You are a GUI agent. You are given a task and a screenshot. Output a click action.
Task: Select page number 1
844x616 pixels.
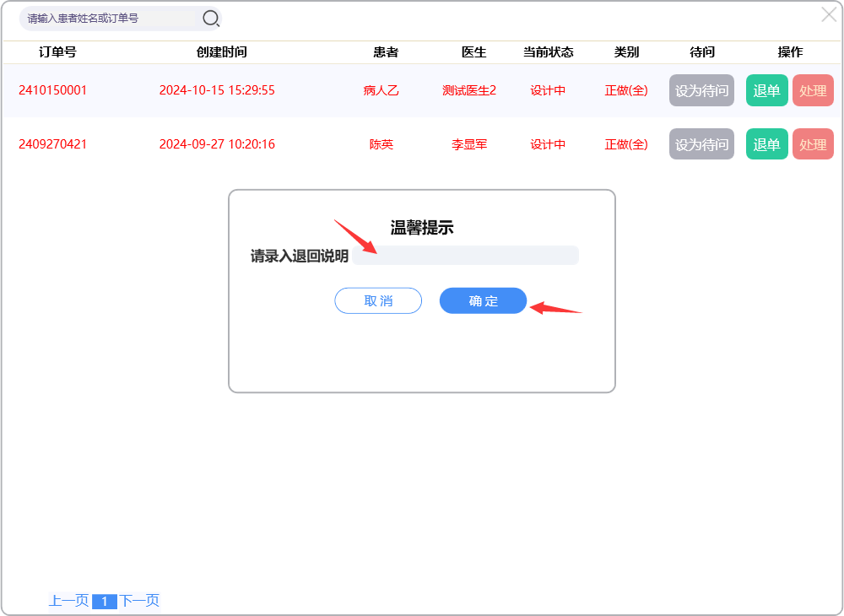(x=104, y=602)
